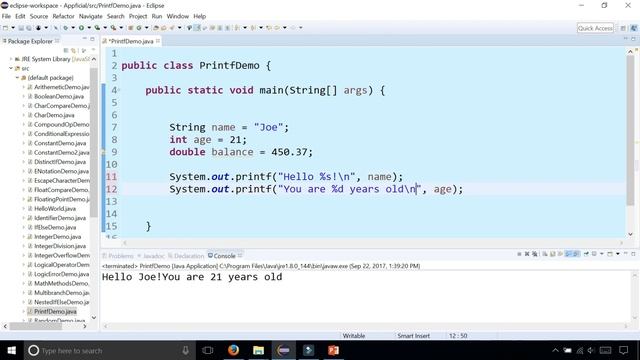Image resolution: width=640 pixels, height=360 pixels.
Task: Open the Edit menu
Action: pos(20,16)
